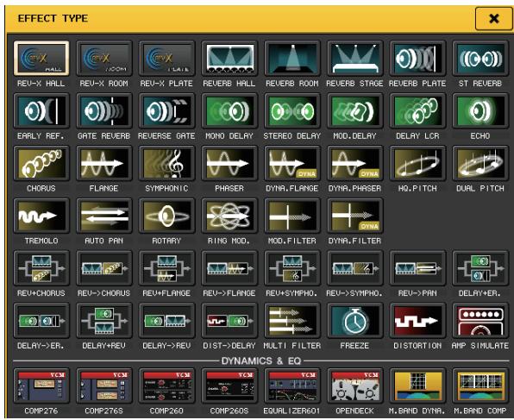Choose the REVERB ROOM icon
Image resolution: width=514 pixels, height=420 pixels.
pos(292,59)
